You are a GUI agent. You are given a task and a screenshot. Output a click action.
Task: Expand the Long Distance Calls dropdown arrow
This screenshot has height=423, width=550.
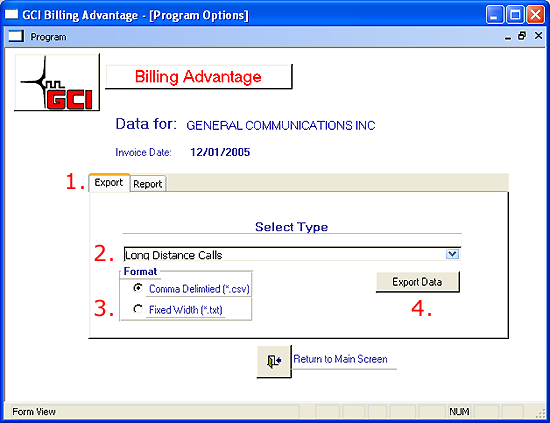pos(452,254)
